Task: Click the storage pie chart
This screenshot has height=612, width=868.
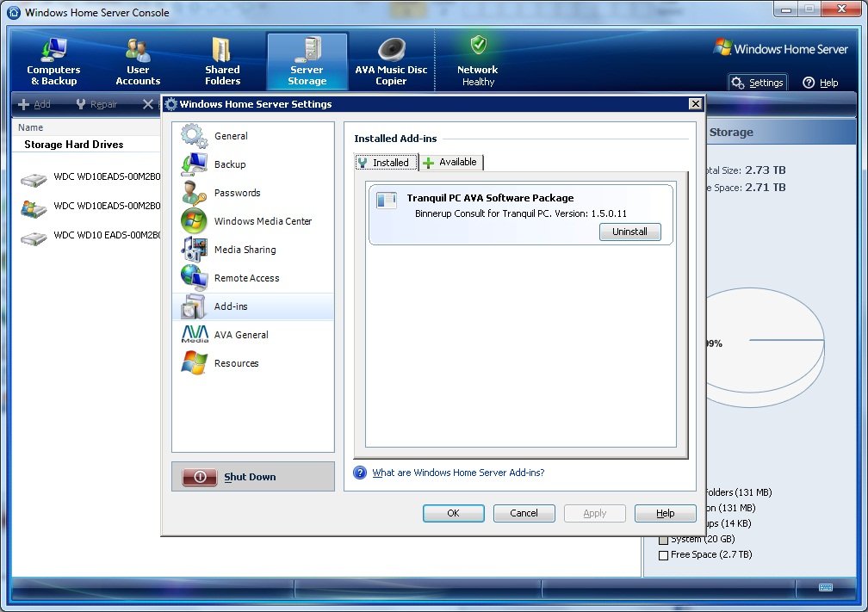Action: [766, 348]
